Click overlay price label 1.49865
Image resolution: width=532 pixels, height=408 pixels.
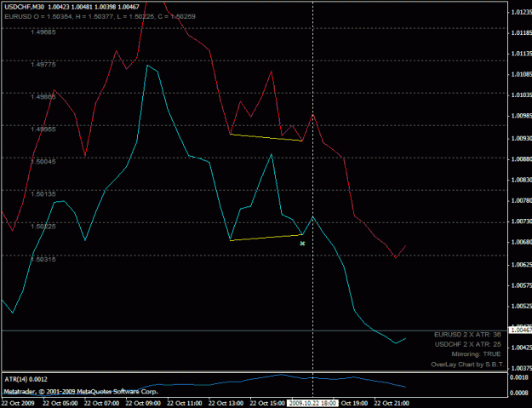pos(43,97)
